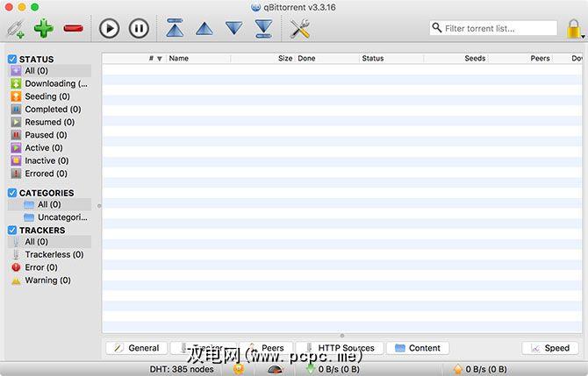Viewport: 588px width, 376px height.
Task: Focus the Filter torrent list search field
Action: click(493, 28)
